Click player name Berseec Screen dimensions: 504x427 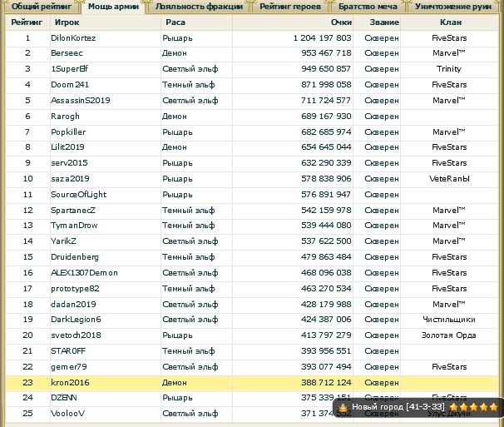[x=67, y=53]
